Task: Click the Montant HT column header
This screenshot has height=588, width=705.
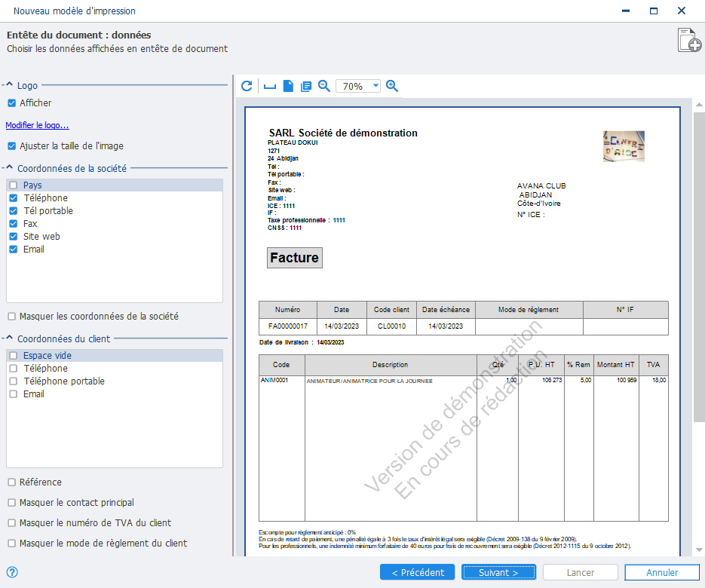Action: tap(615, 365)
